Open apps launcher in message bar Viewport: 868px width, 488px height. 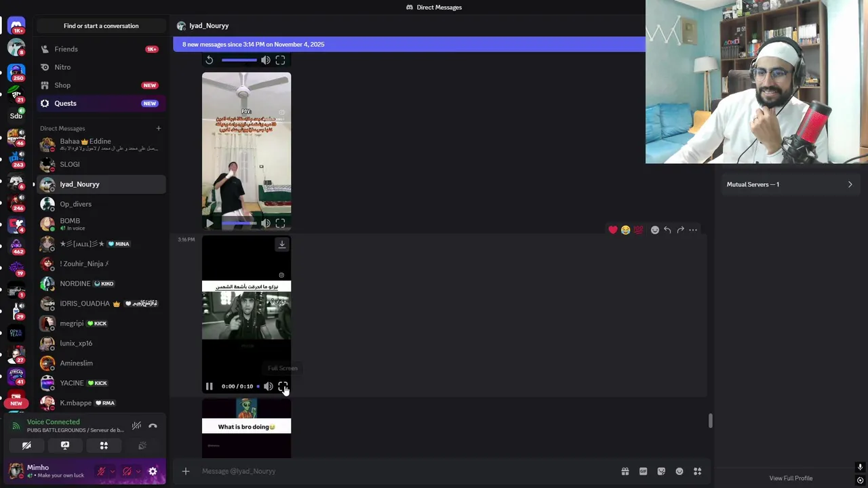tap(697, 471)
